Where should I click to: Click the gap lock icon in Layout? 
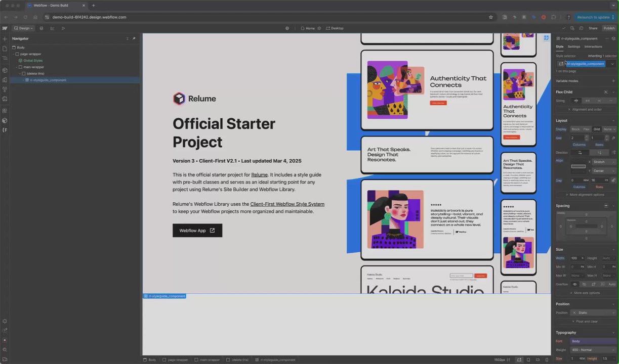point(613,180)
